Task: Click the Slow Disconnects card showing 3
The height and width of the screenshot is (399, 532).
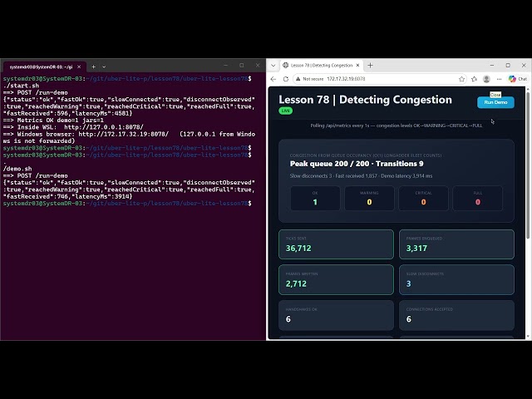Action: pyautogui.click(x=456, y=280)
